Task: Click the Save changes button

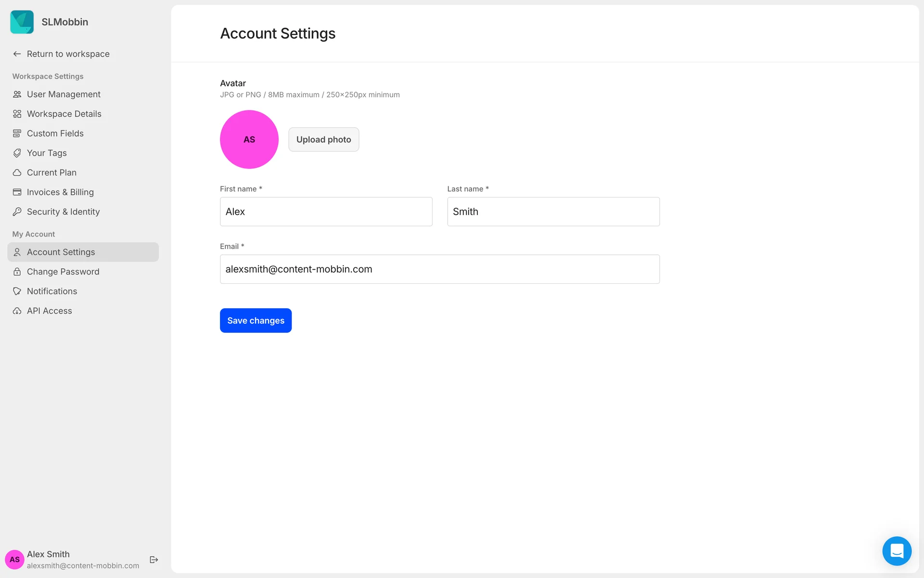Action: (256, 320)
